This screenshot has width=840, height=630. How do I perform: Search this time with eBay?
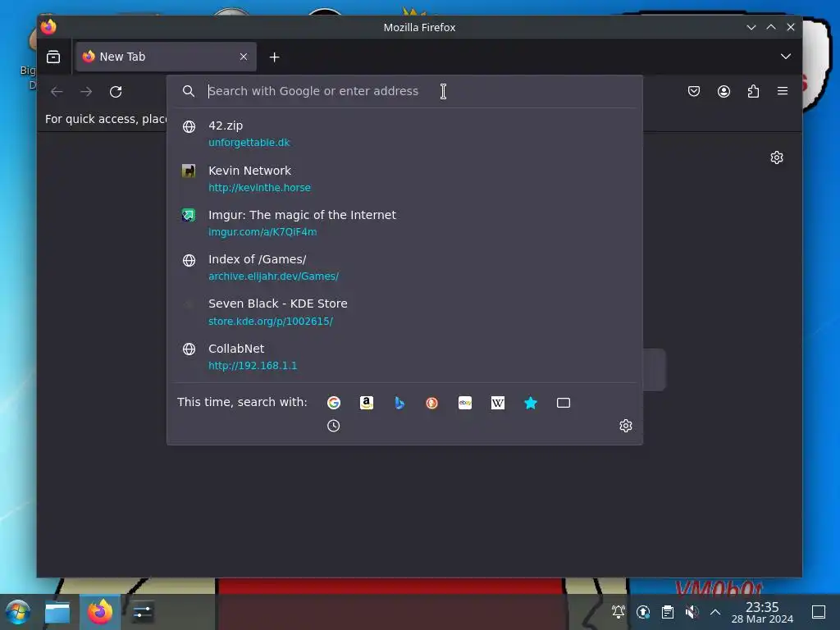tap(465, 403)
